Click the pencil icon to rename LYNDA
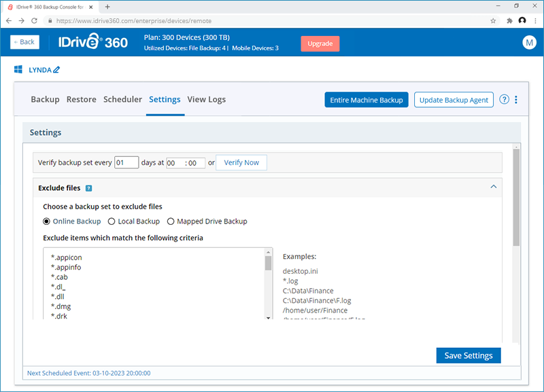Screen dimensions: 544x392 click(x=56, y=70)
